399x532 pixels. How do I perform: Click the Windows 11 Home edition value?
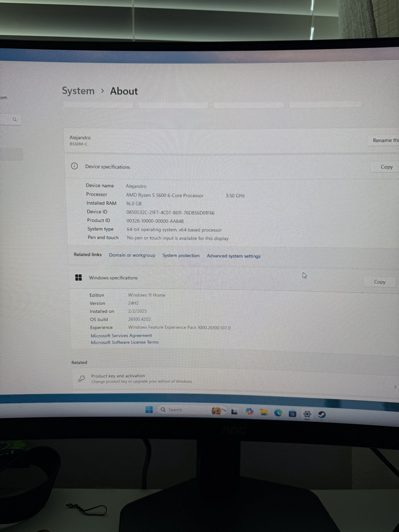click(x=147, y=295)
